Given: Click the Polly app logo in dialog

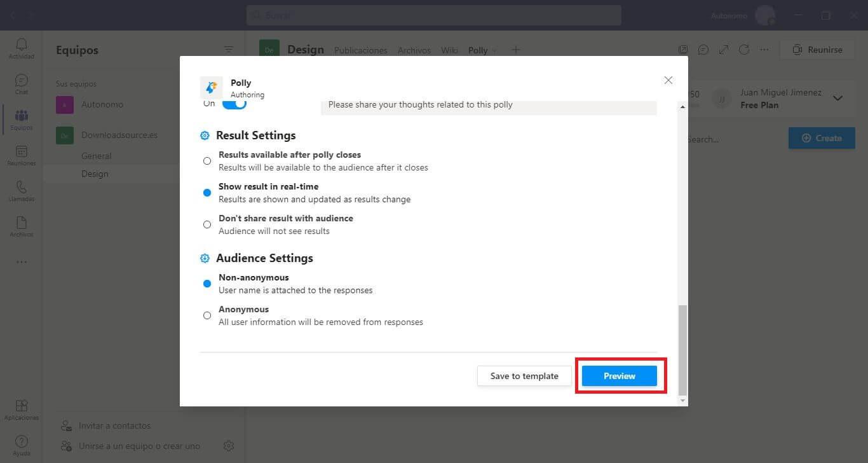Looking at the screenshot, I should (212, 88).
